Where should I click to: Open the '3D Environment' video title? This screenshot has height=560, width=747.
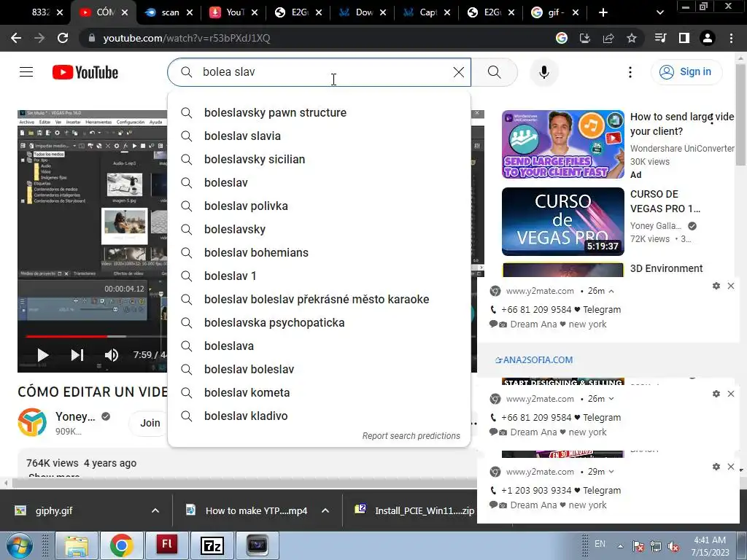(x=666, y=268)
